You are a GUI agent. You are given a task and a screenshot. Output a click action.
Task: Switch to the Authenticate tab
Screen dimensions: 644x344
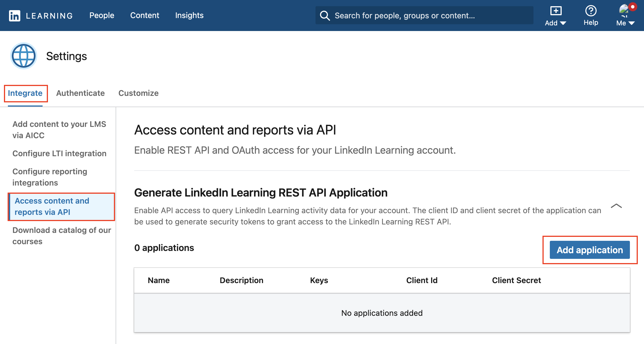pos(80,93)
